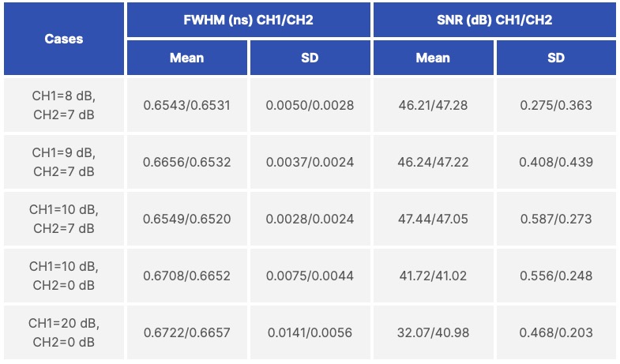Select the SD subheader under FWHM
This screenshot has width=620, height=364.
[310, 58]
